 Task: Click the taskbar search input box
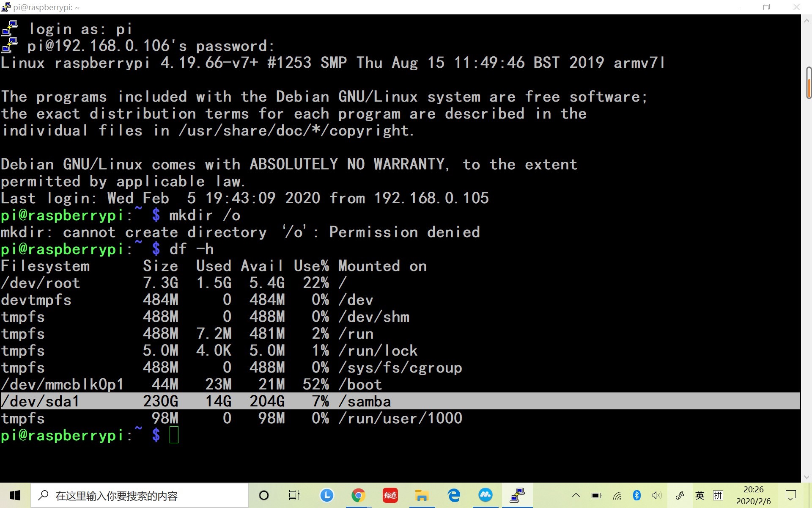(x=140, y=495)
